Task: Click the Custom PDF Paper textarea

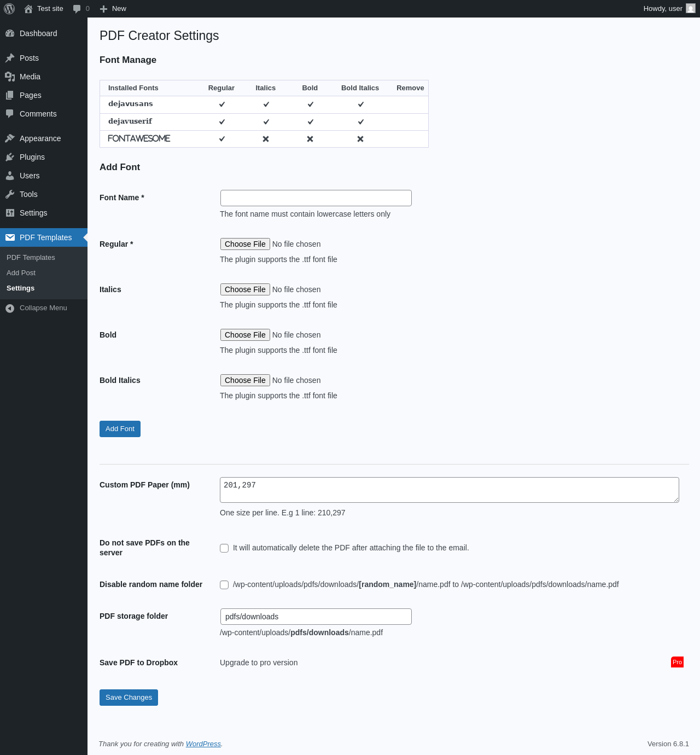Action: [x=450, y=490]
